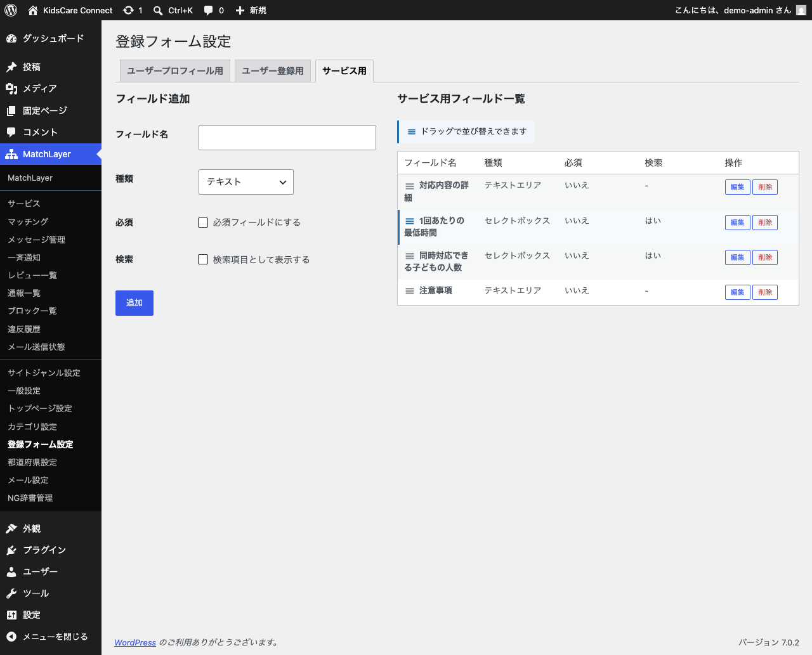Click the demo-admin avatar icon

click(801, 10)
